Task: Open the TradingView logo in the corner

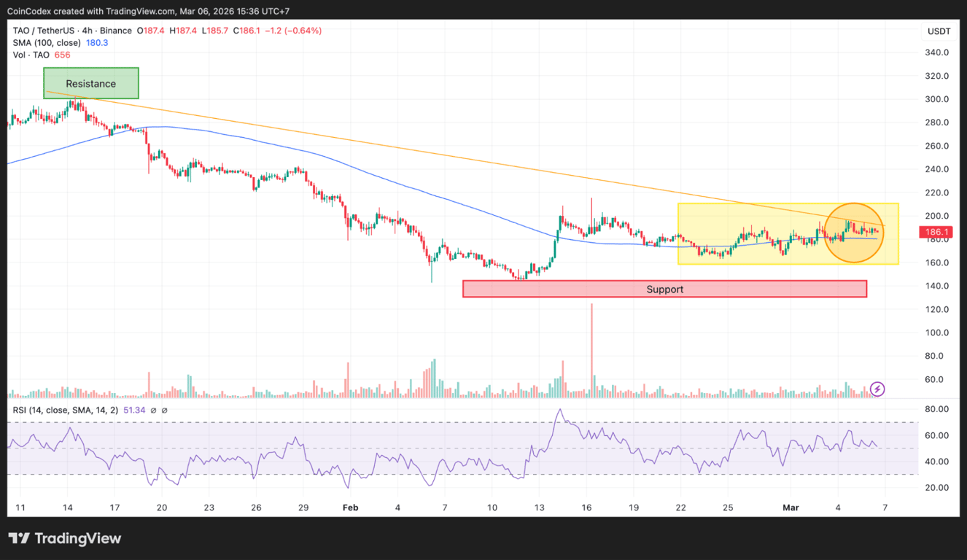Action: [x=64, y=538]
